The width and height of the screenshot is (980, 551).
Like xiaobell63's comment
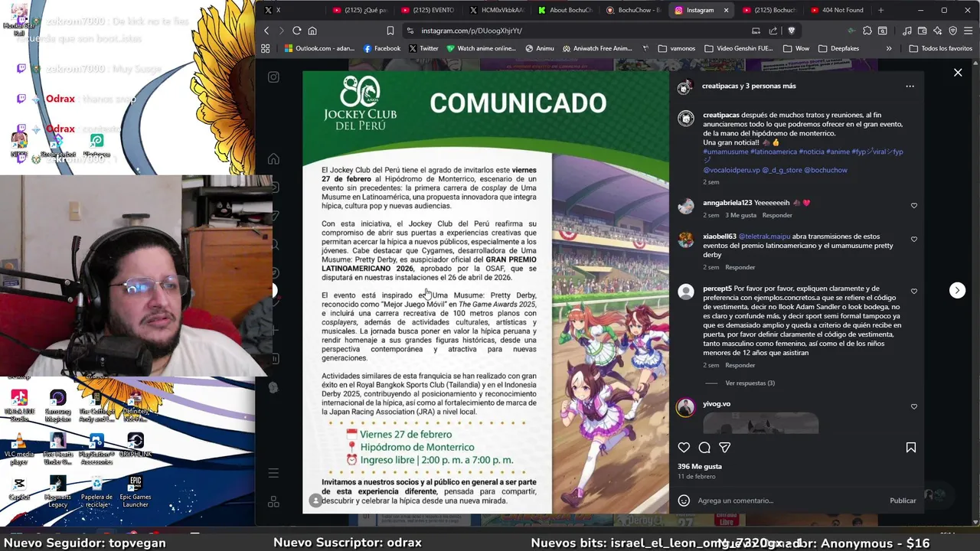(x=914, y=240)
